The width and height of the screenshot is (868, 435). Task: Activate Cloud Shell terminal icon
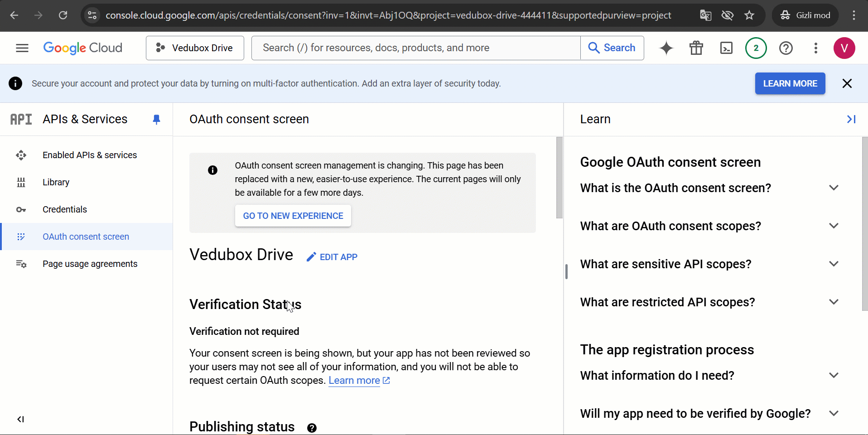[x=726, y=48]
